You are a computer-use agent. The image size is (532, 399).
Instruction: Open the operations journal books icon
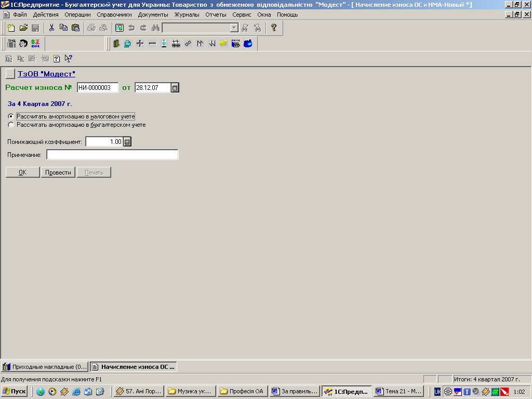pyautogui.click(x=116, y=44)
